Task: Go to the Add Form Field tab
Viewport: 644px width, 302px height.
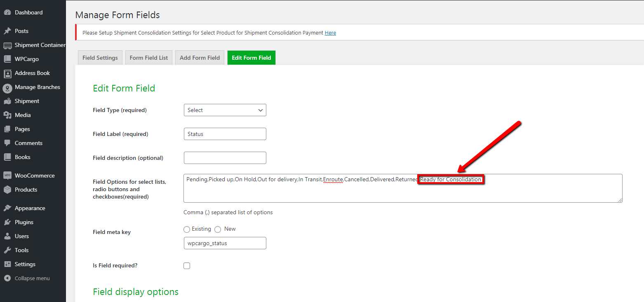Action: tap(200, 58)
